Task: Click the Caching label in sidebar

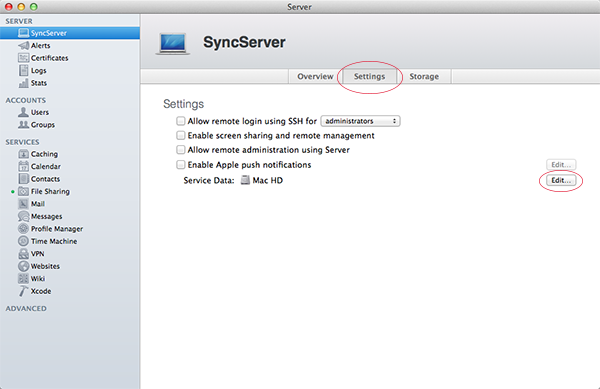Action: 44,154
